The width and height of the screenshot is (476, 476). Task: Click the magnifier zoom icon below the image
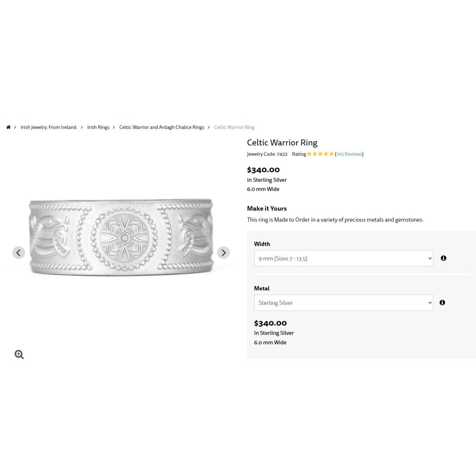point(19,354)
